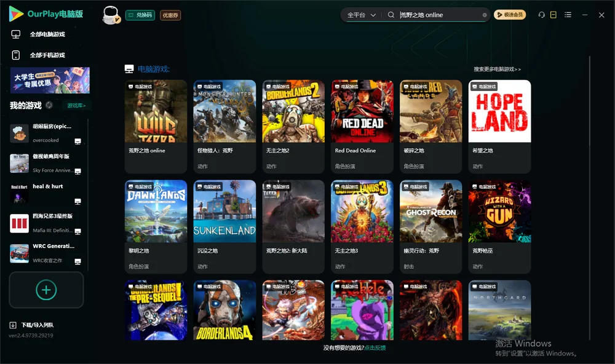Select 傲视雄鹰周年版 in my games

pyautogui.click(x=46, y=163)
